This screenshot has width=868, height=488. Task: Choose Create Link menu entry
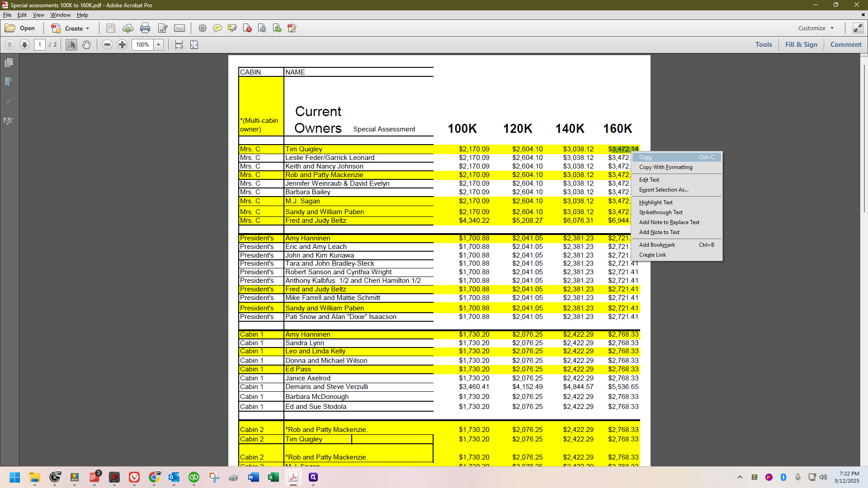click(677, 255)
